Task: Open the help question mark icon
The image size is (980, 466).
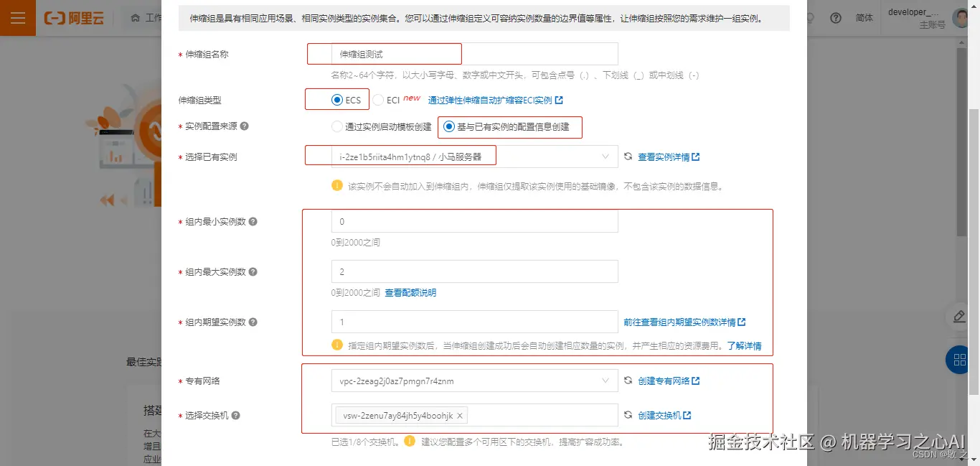Action: click(x=835, y=18)
